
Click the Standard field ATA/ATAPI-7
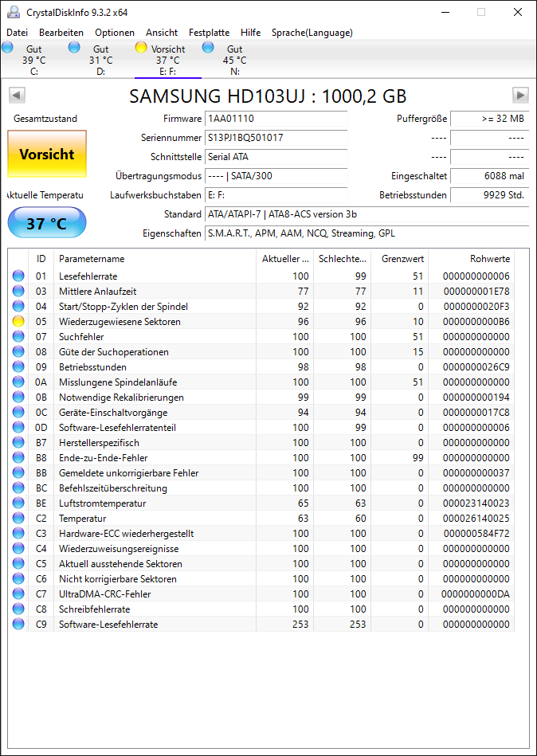[x=366, y=214]
